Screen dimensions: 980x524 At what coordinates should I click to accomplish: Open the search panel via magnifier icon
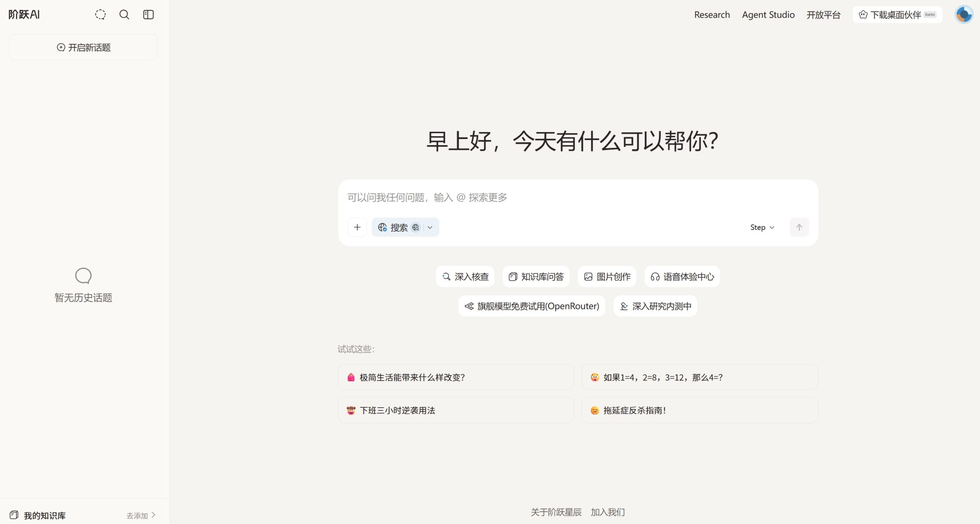pyautogui.click(x=124, y=15)
